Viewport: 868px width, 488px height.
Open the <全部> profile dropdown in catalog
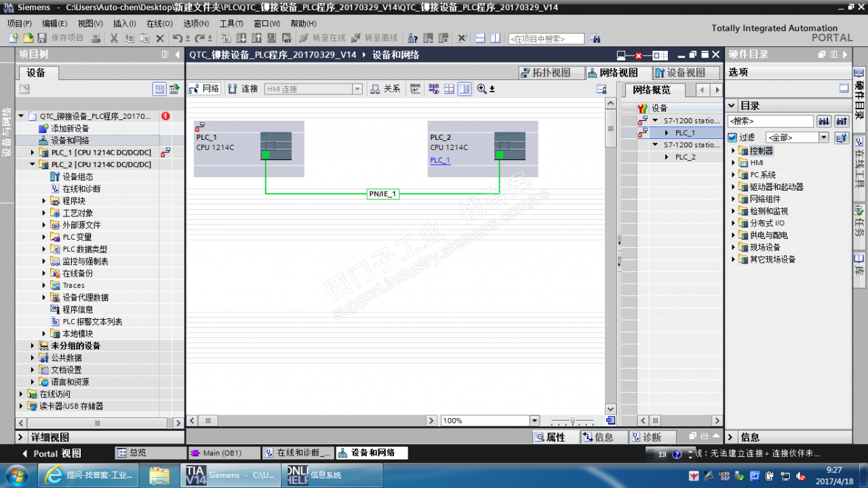click(824, 138)
